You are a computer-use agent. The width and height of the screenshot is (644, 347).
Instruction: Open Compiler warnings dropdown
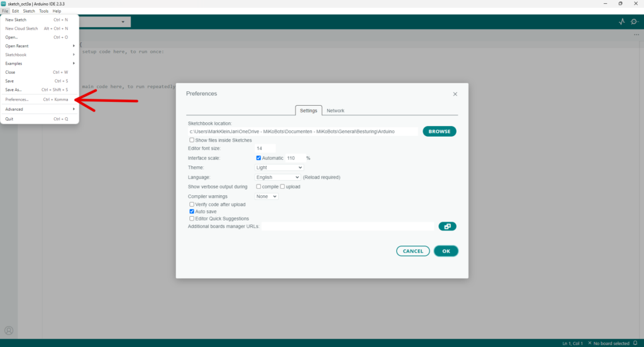point(267,196)
